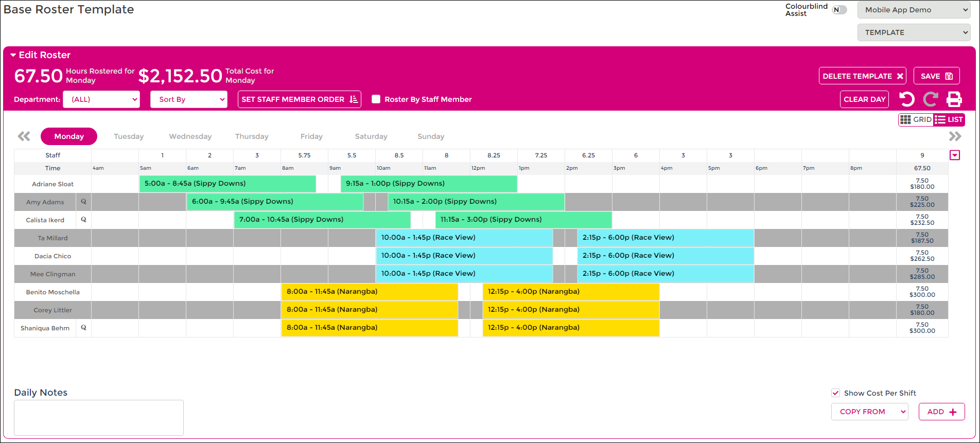Open magnifier icon next to Calista Ikerd

(83, 220)
